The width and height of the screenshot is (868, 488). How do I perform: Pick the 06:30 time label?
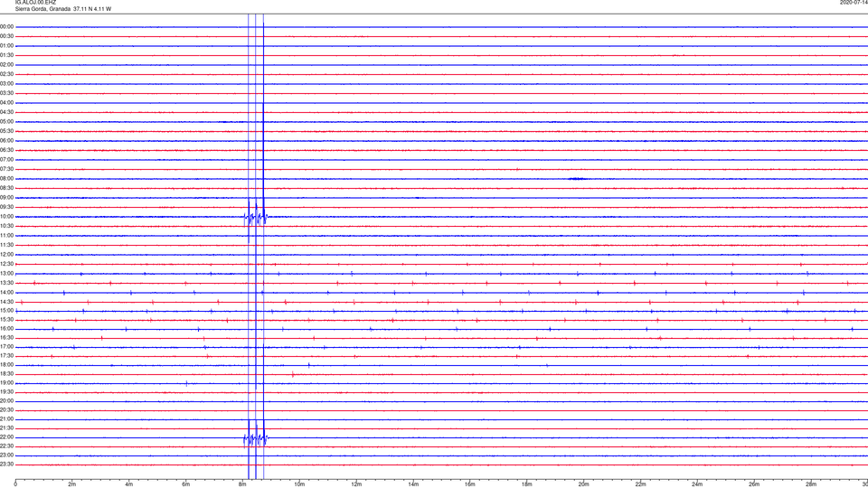(7, 150)
